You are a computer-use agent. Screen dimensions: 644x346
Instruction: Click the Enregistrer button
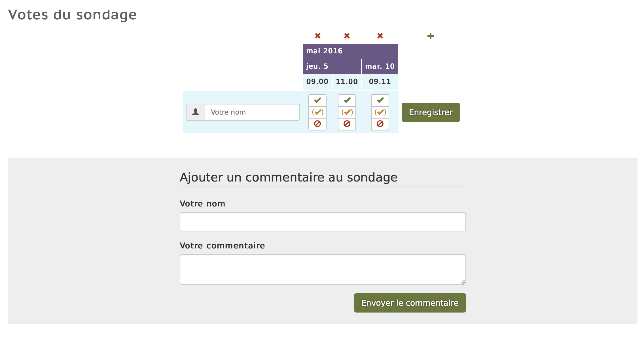pos(431,112)
